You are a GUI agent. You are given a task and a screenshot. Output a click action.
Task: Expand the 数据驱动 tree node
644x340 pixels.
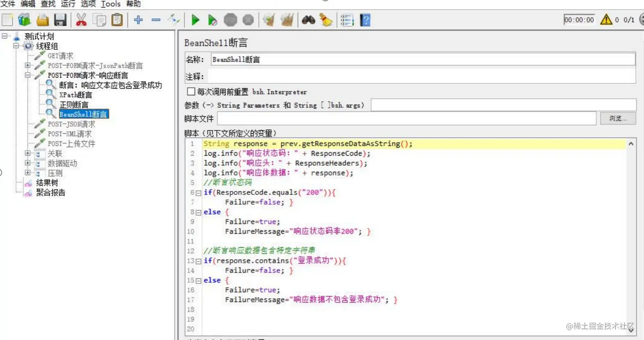click(x=28, y=163)
